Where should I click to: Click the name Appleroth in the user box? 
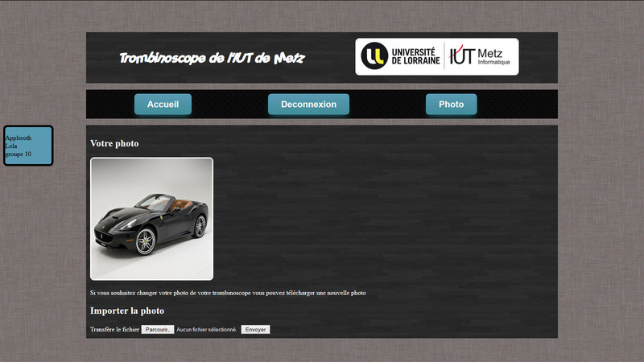point(19,138)
